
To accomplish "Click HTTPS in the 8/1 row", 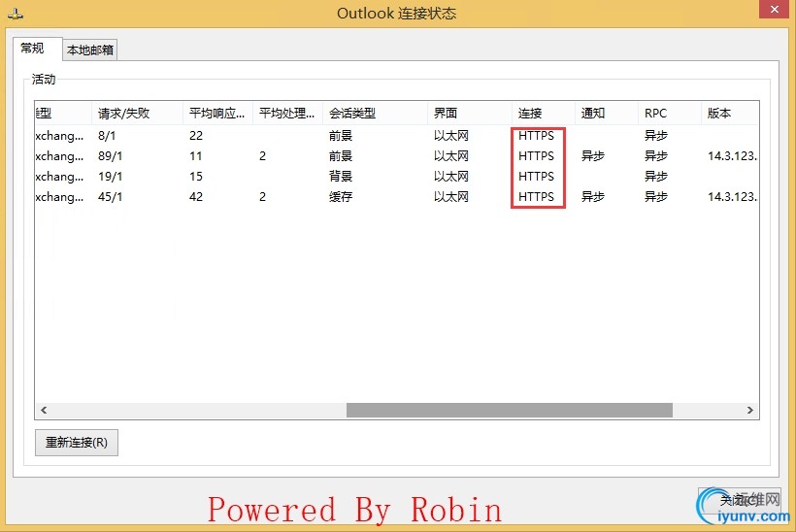I will point(536,136).
